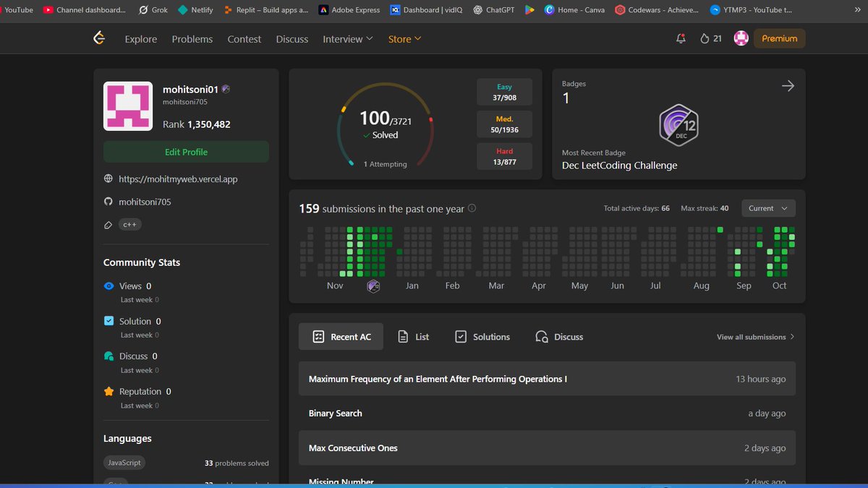Click the chat icon beside Discuss stat
Viewport: 868px width, 488px height.
pyautogui.click(x=109, y=356)
